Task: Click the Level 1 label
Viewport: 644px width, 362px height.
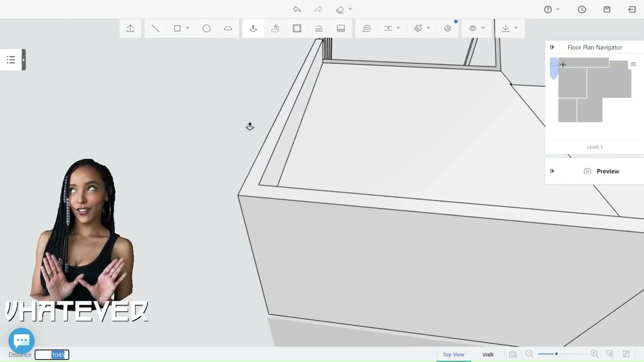Action: tap(595, 147)
